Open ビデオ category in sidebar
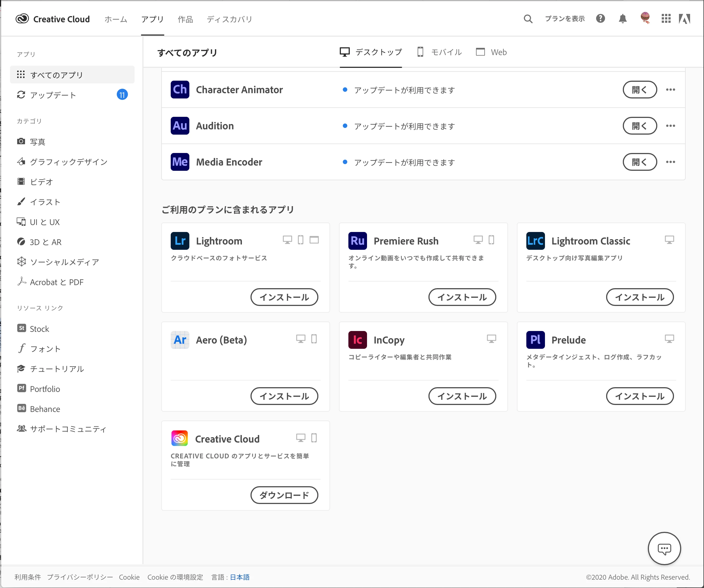 pyautogui.click(x=42, y=182)
